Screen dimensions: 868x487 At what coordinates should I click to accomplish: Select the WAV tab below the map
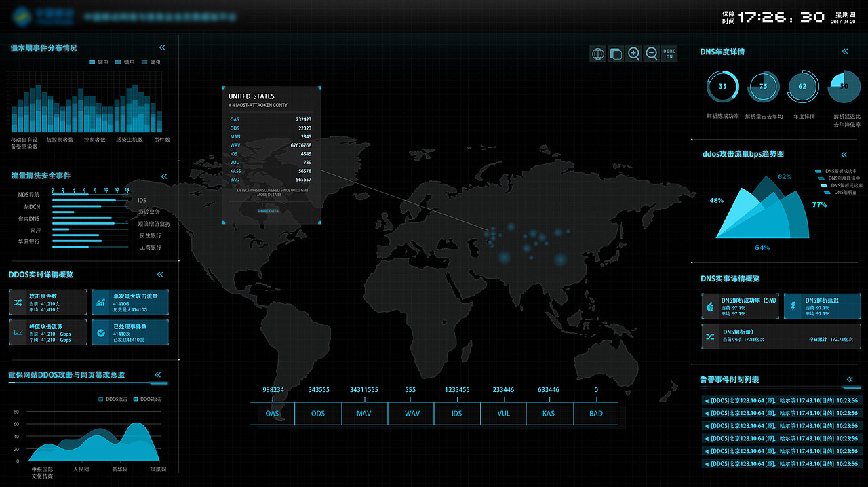[x=411, y=414]
